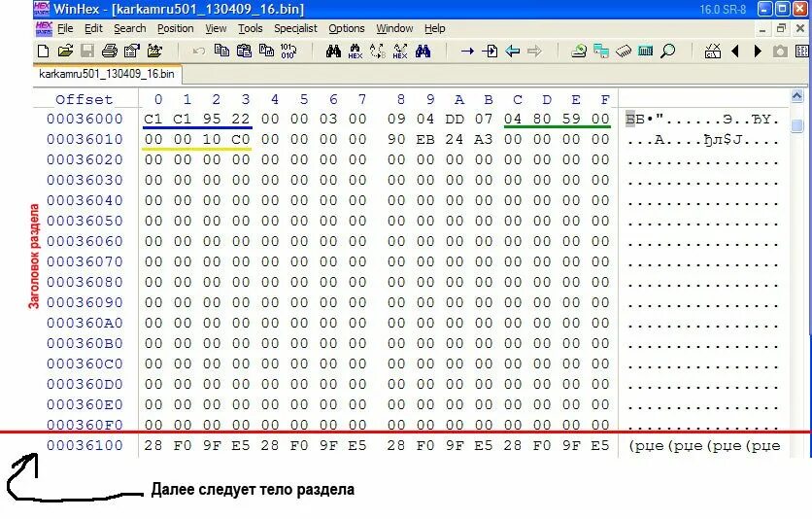
Task: Click the Replace Hex Values icon
Action: [400, 51]
